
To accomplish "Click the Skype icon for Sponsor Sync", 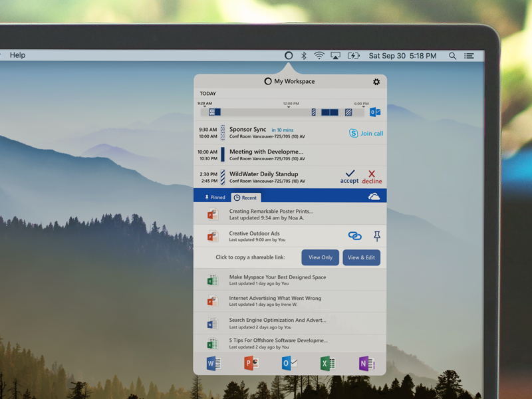I will coord(353,133).
